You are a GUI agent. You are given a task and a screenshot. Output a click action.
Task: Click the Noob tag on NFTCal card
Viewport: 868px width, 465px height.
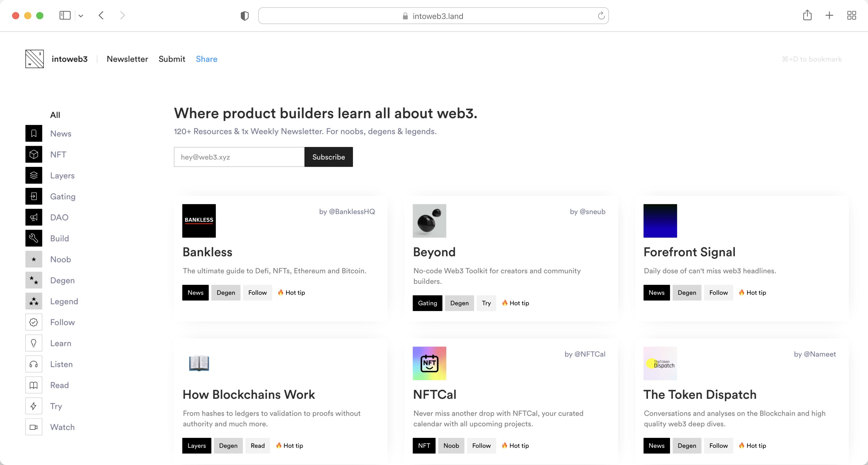coord(451,445)
